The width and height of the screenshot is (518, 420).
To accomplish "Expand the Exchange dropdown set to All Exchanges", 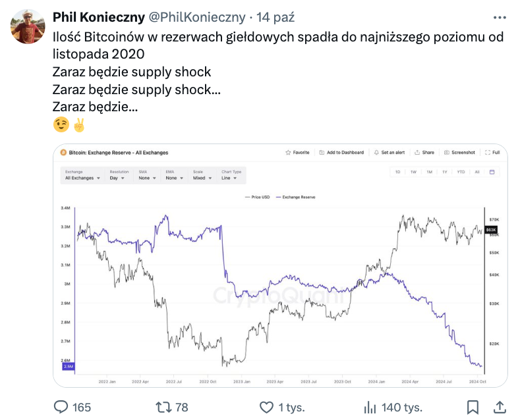I will (x=82, y=178).
